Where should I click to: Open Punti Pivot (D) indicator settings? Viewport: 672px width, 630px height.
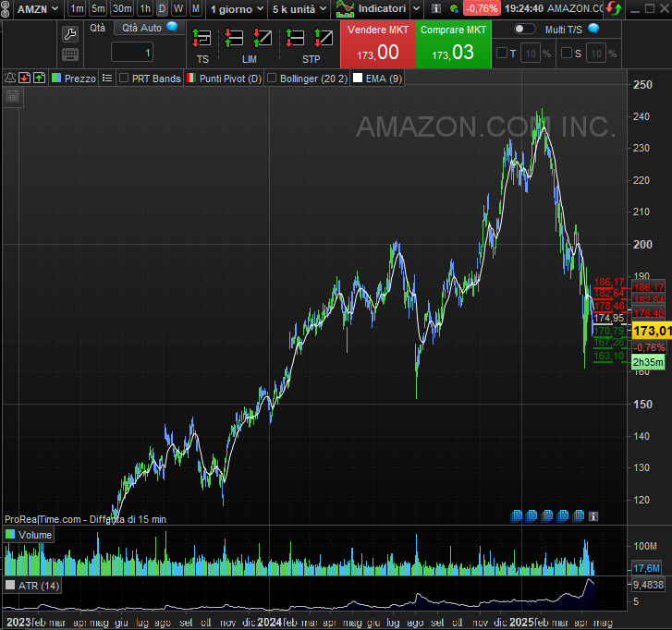(230, 79)
